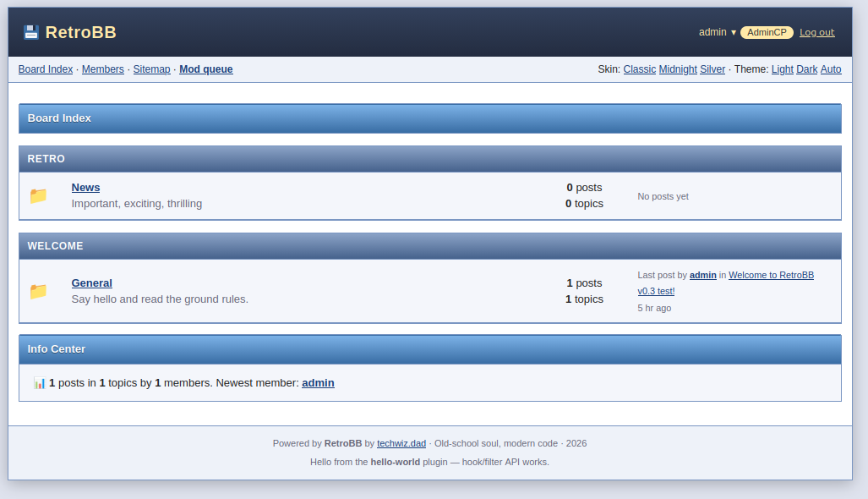The height and width of the screenshot is (499, 868).
Task: Click the folder icon beside General forum
Action: pyautogui.click(x=38, y=291)
